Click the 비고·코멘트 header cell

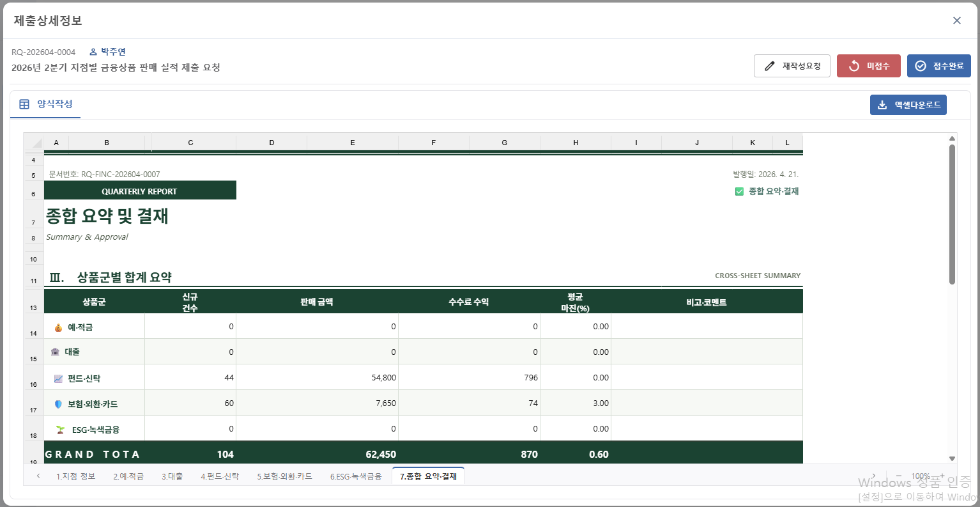[x=707, y=302]
